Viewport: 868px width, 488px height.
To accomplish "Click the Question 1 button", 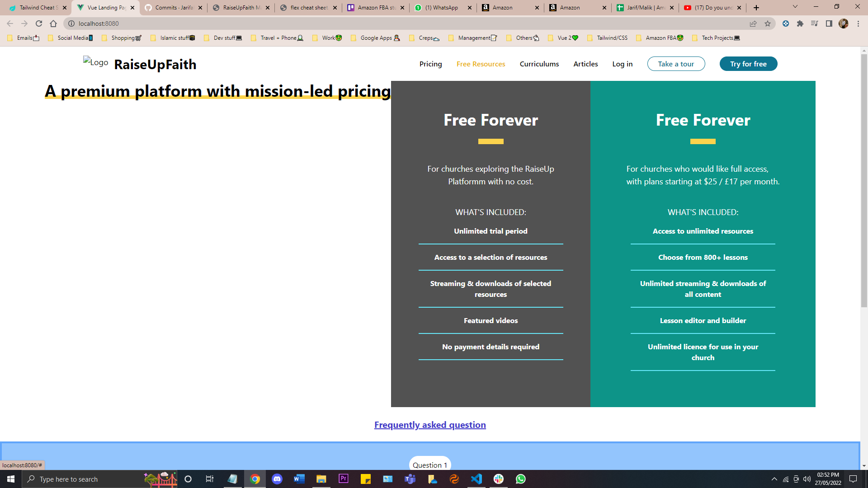I will pyautogui.click(x=430, y=464).
